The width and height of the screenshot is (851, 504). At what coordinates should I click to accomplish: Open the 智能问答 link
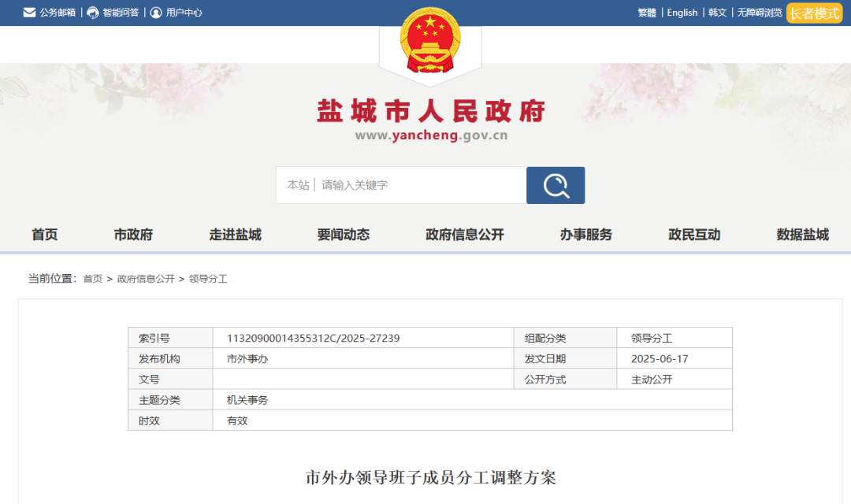coord(121,13)
